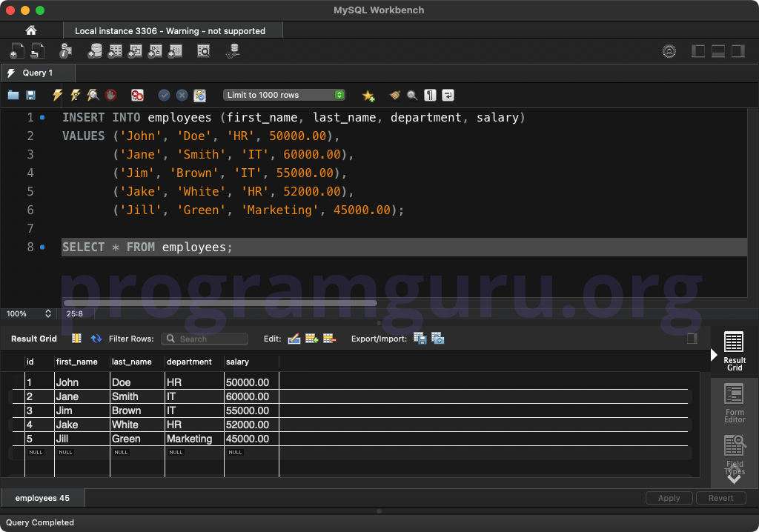The height and width of the screenshot is (532, 759).
Task: Beautify the SQL script
Action: tap(395, 95)
